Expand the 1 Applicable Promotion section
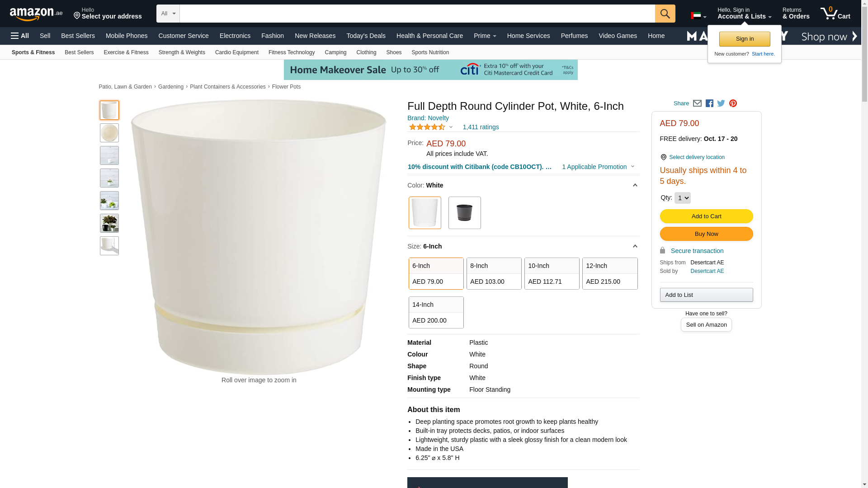The image size is (868, 488). (x=598, y=167)
